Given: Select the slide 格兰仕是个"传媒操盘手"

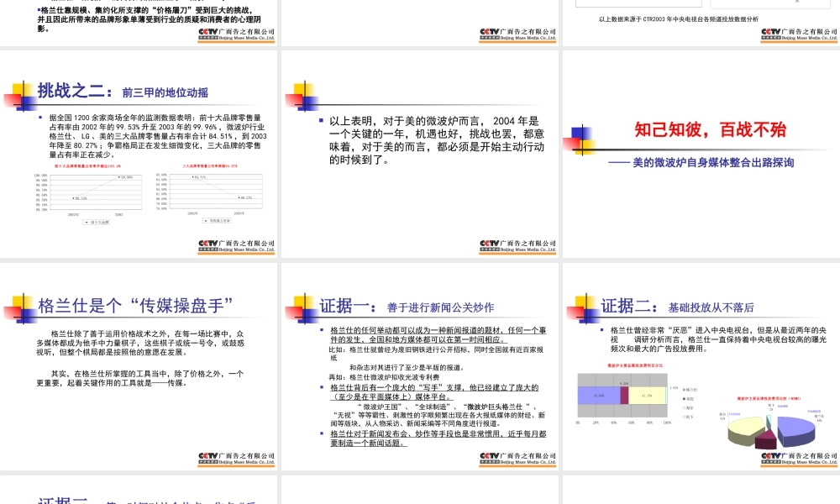Looking at the screenshot, I should [139, 366].
